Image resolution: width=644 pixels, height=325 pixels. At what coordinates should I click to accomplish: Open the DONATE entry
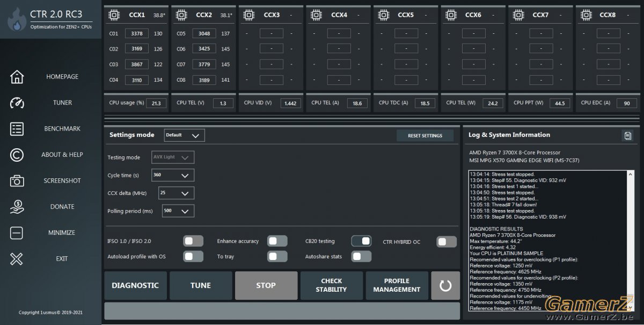tap(62, 207)
